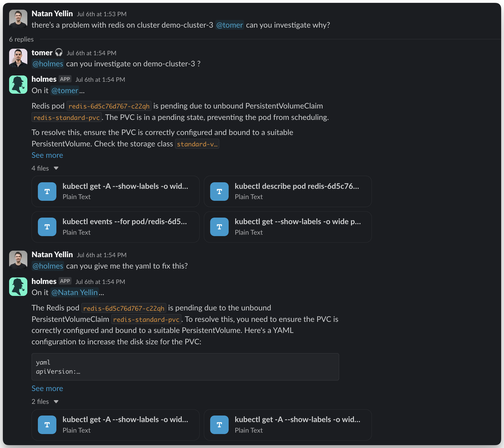Image resolution: width=504 pixels, height=448 pixels.
Task: Click the @Natan Yellin mention in holmes reply
Action: point(75,292)
